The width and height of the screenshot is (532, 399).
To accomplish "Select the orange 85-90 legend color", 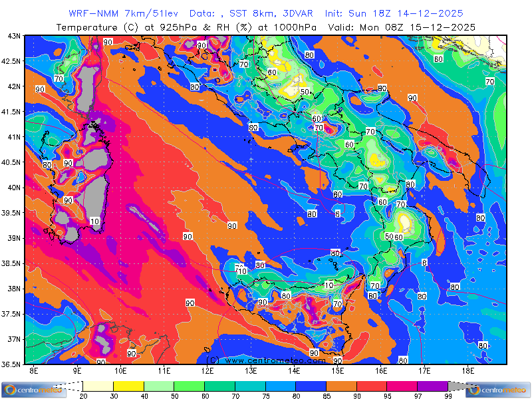I will (x=341, y=386).
